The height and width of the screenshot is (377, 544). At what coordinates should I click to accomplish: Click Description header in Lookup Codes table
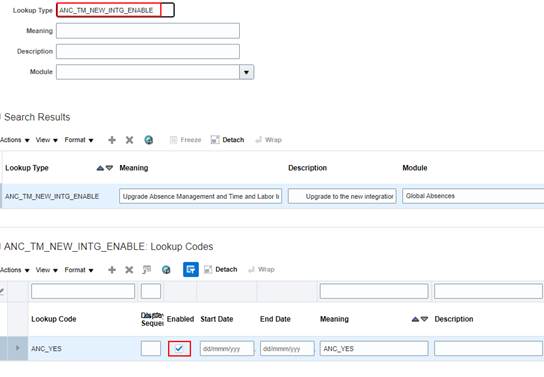pos(454,319)
